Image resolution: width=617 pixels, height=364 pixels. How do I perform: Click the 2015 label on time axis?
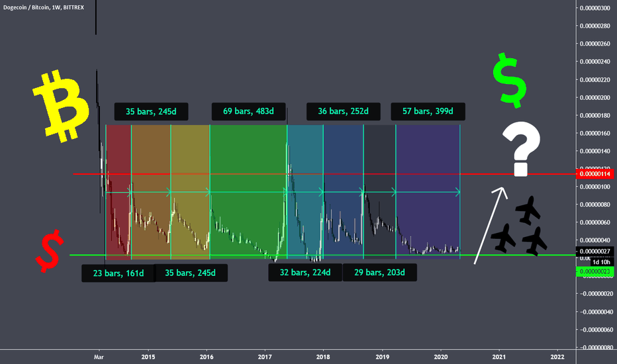[x=148, y=357]
